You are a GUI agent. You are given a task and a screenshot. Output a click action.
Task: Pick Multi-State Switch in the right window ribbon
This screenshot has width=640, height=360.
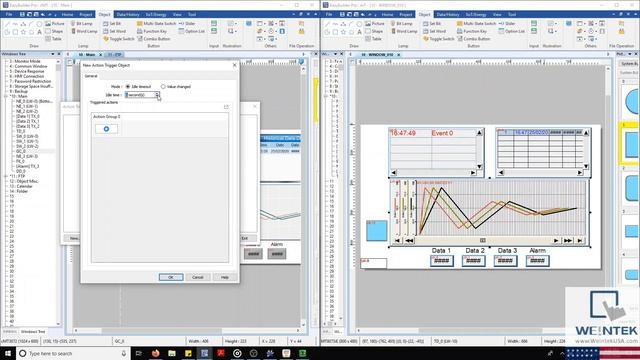[x=476, y=24]
